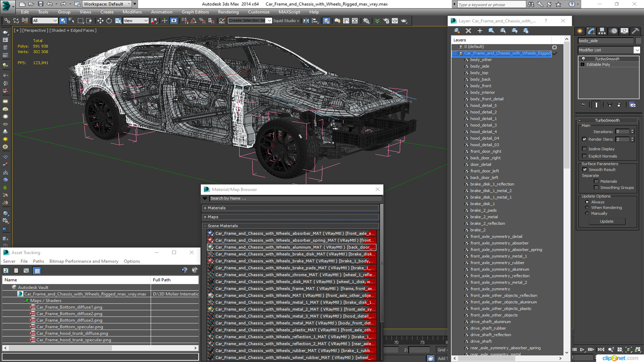Open the Rendering menu
Image resolution: width=644 pixels, height=362 pixels.
(228, 12)
